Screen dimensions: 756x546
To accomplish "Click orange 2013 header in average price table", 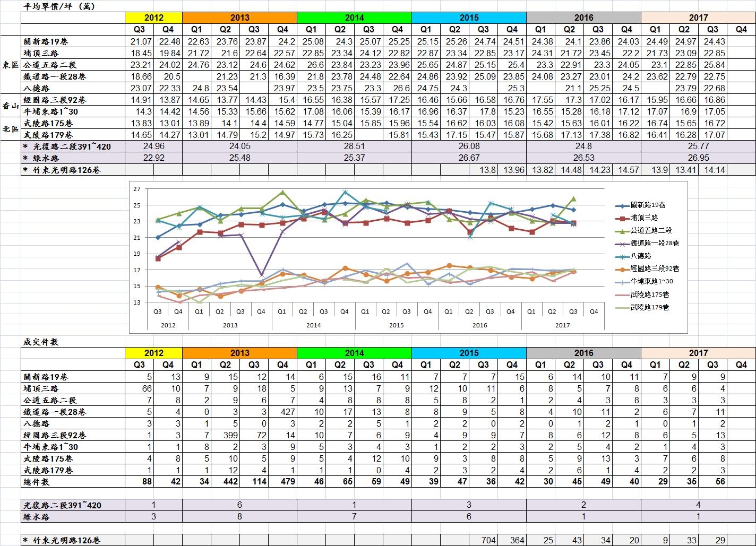I will click(x=239, y=18).
